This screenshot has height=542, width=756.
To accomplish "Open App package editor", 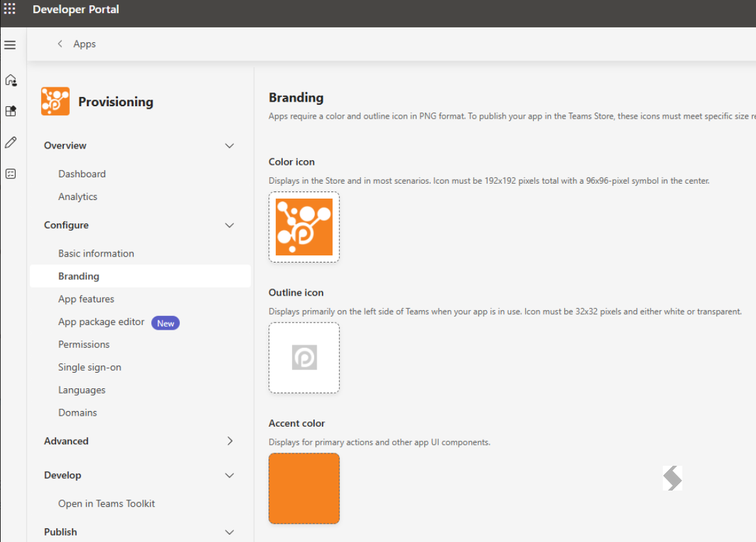I will click(101, 322).
